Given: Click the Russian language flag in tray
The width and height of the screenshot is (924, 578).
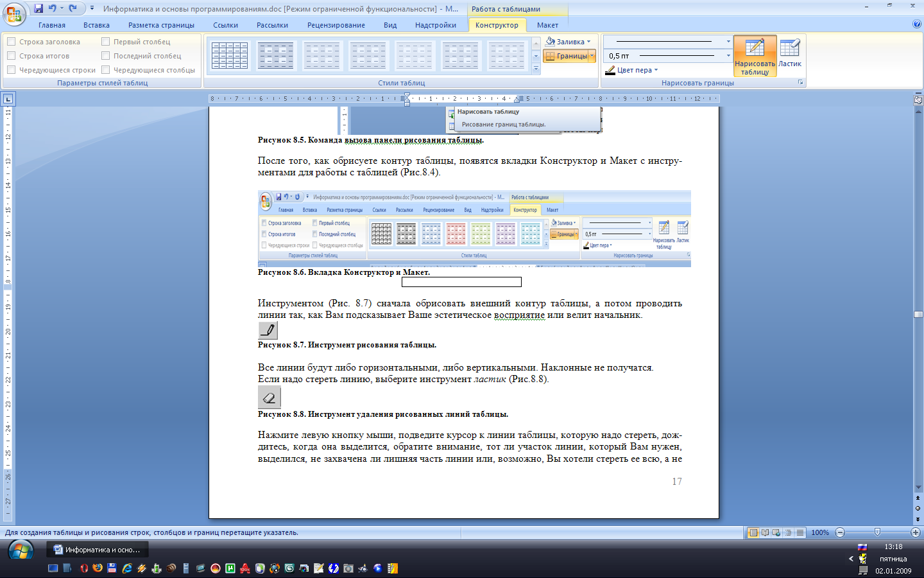Looking at the screenshot, I should click(862, 547).
